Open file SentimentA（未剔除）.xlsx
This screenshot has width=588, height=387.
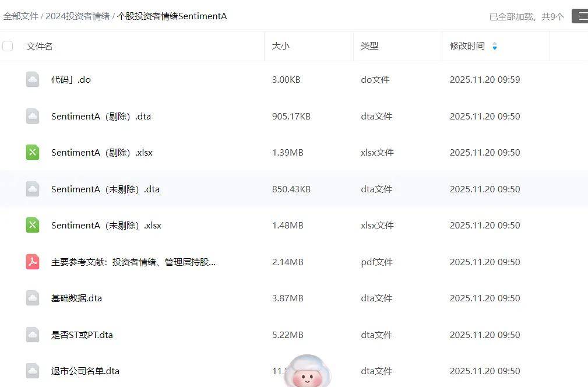pos(106,225)
